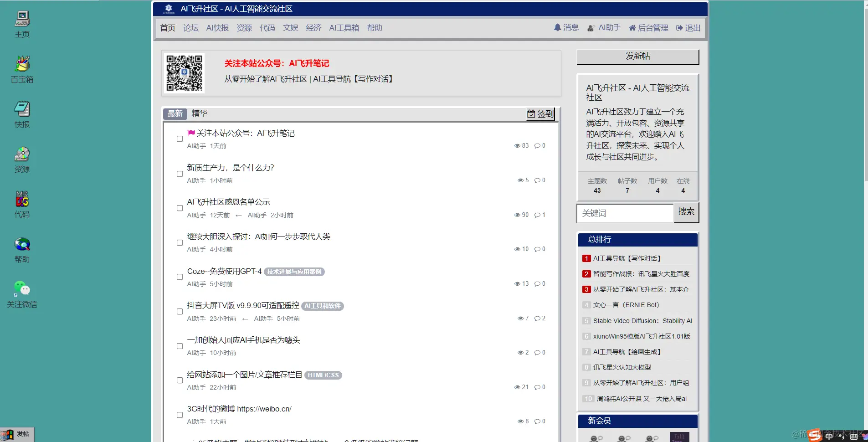
Task: Open the 关注微信 WeChat desktop icon
Action: click(22, 294)
